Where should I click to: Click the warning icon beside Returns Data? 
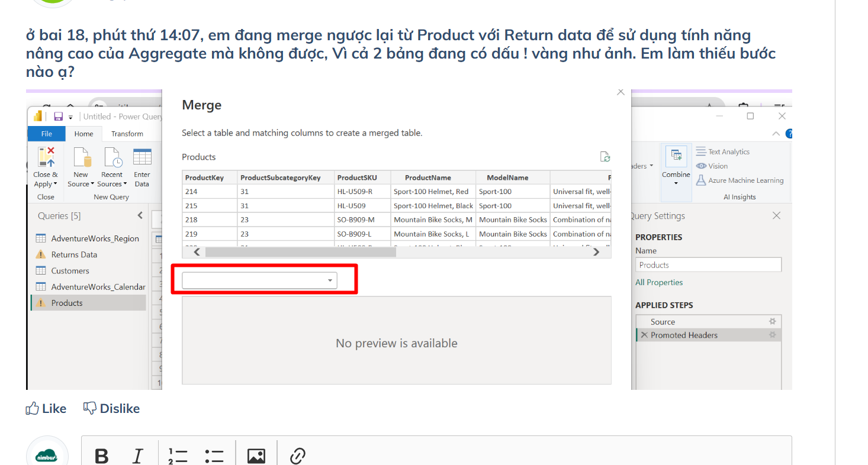pyautogui.click(x=40, y=254)
